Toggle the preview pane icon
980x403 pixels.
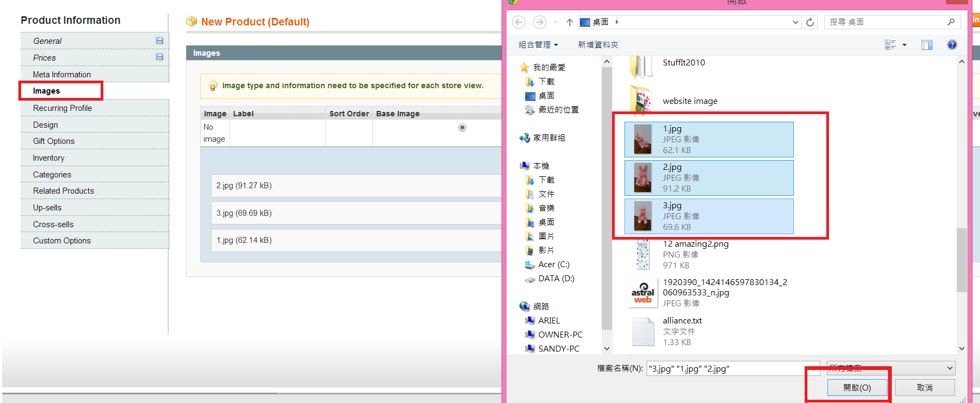(x=927, y=45)
